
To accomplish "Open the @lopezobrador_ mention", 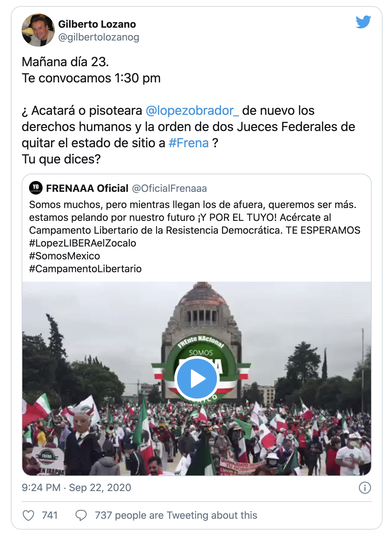I will [192, 110].
